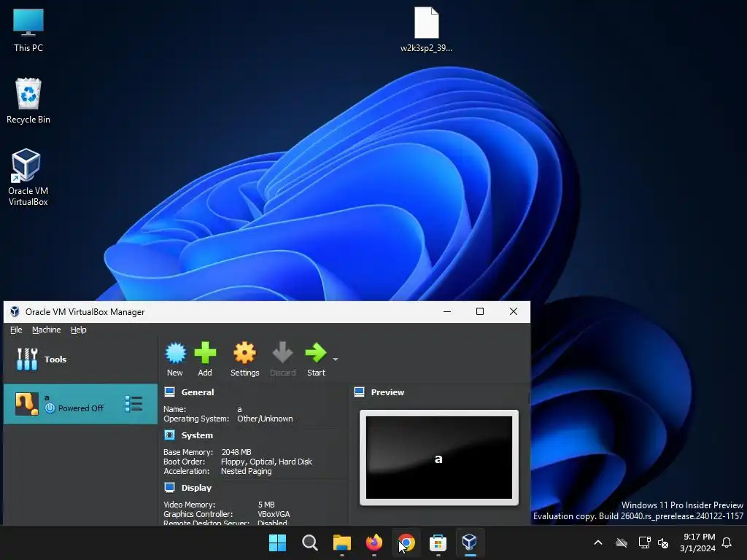The image size is (747, 560).
Task: Click the greyed-out Discard arrow icon
Action: click(x=282, y=354)
